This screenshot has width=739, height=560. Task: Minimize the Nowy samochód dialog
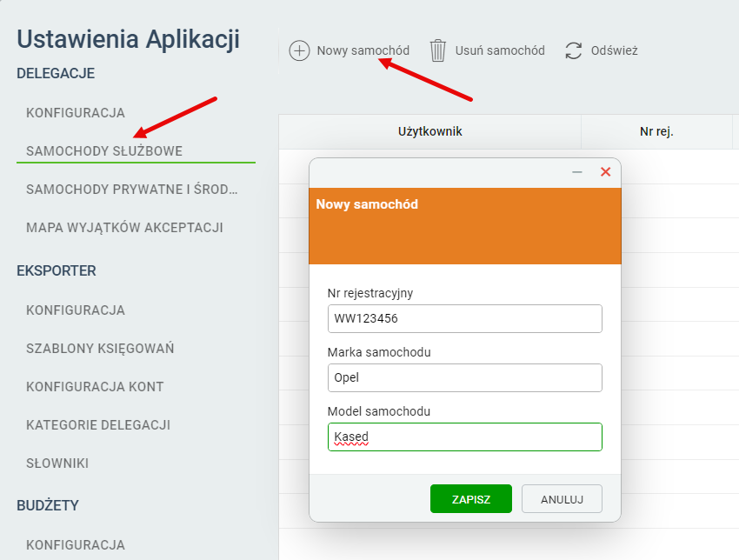[x=577, y=172]
